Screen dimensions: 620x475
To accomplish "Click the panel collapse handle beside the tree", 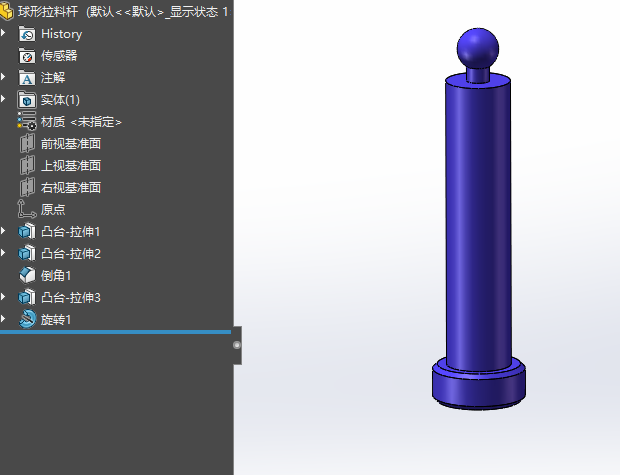I will click(x=237, y=345).
